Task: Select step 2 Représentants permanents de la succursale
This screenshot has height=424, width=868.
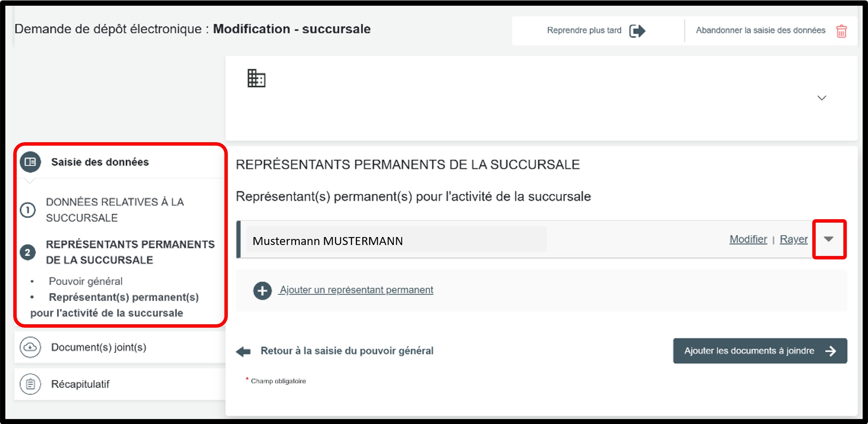Action: 130,252
